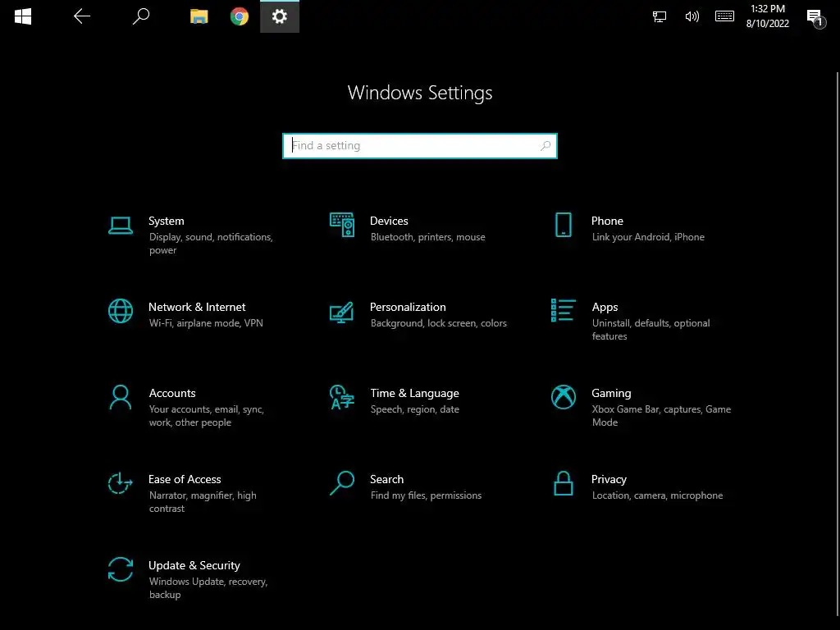The image size is (840, 630).
Task: Click the Find a setting search box
Action: [420, 146]
